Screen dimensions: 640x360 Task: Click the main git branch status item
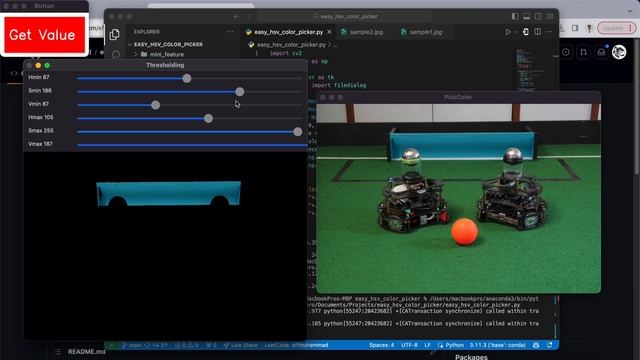pos(132,345)
